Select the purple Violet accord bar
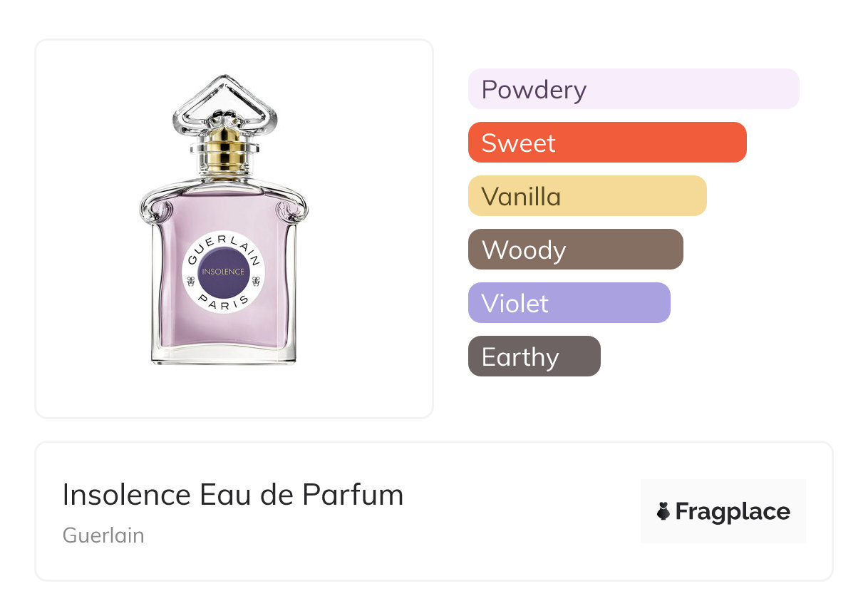The image size is (868, 616). [x=569, y=303]
